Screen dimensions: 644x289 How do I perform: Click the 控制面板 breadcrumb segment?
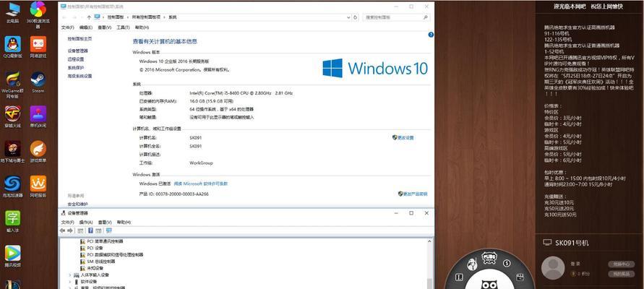tap(117, 17)
